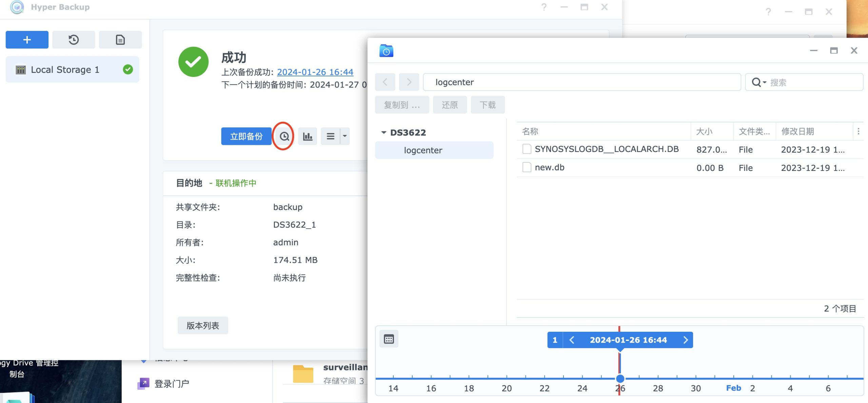Expand the dropdown arrow beside hamburger menu
Image resolution: width=868 pixels, height=403 pixels.
[x=345, y=136]
